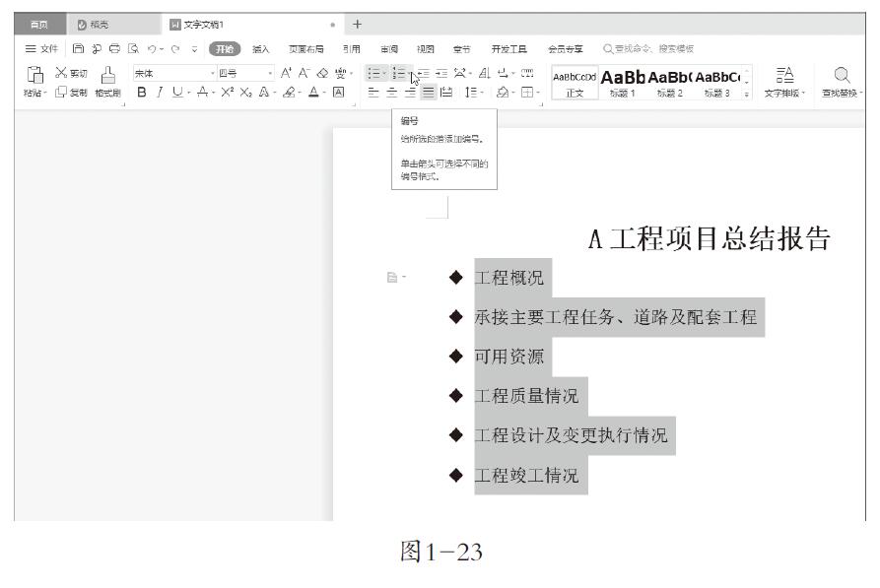Open the font name dropdown (宋体)

[212, 74]
